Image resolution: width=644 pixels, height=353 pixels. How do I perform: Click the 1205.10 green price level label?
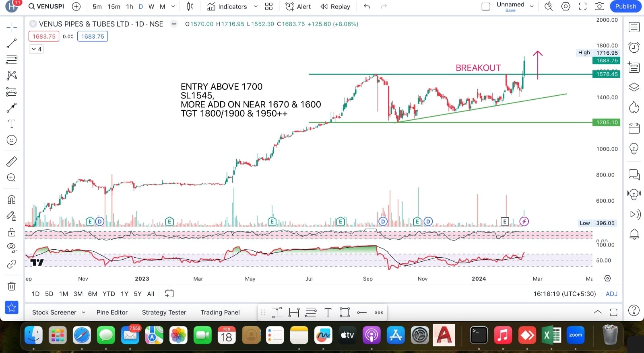coord(607,123)
